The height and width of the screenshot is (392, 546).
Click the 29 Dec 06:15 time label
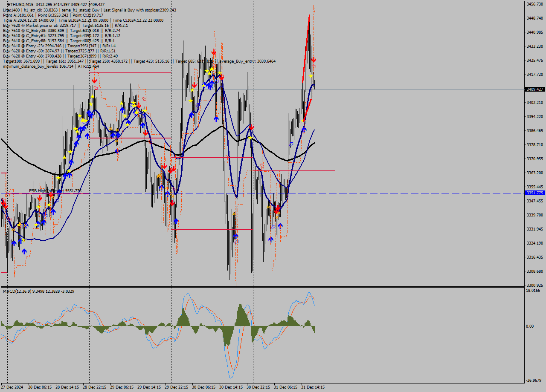(122, 387)
